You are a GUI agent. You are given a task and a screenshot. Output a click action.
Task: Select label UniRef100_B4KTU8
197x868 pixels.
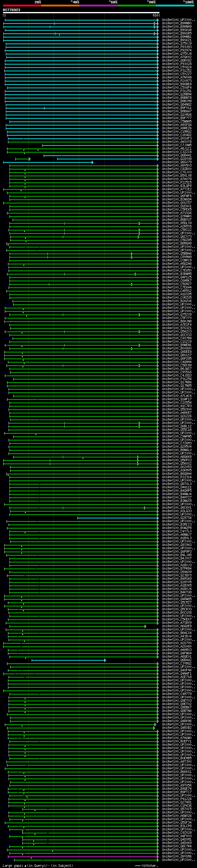(x=176, y=592)
